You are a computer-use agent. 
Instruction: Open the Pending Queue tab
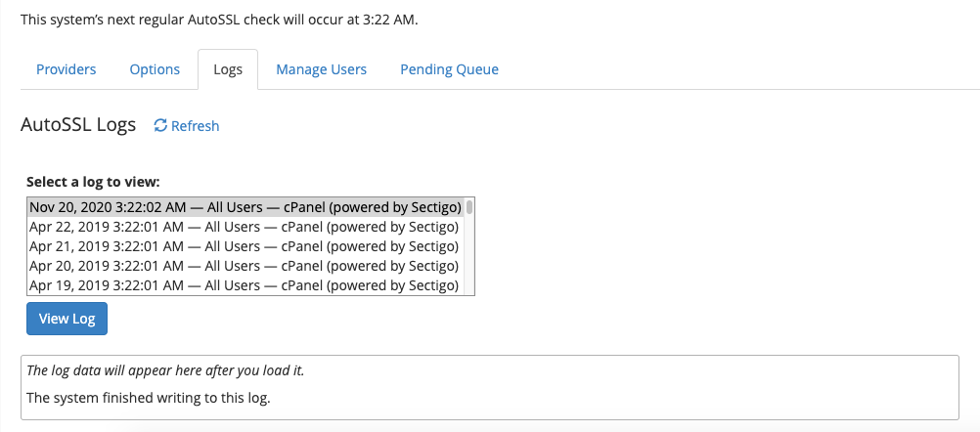(449, 69)
